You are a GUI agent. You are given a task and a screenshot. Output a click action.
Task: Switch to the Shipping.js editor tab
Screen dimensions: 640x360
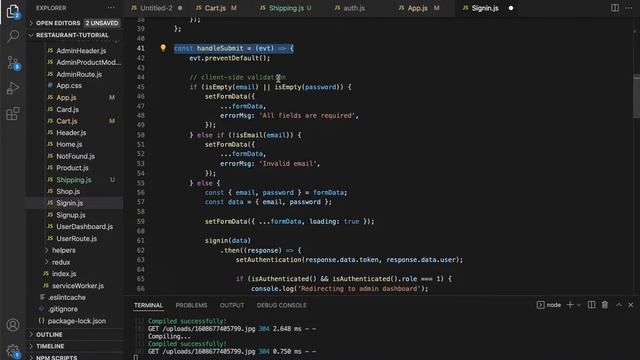click(286, 8)
